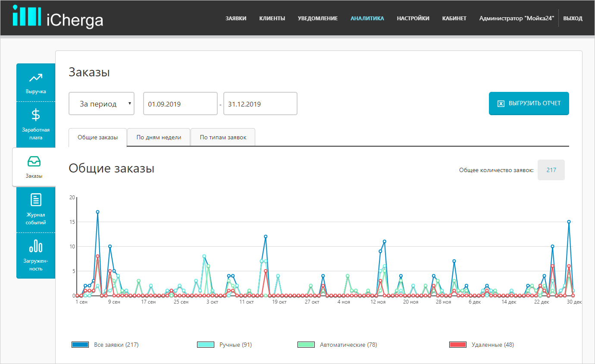Switch to По типам заявок tab
The height and width of the screenshot is (364, 595).
(x=223, y=137)
